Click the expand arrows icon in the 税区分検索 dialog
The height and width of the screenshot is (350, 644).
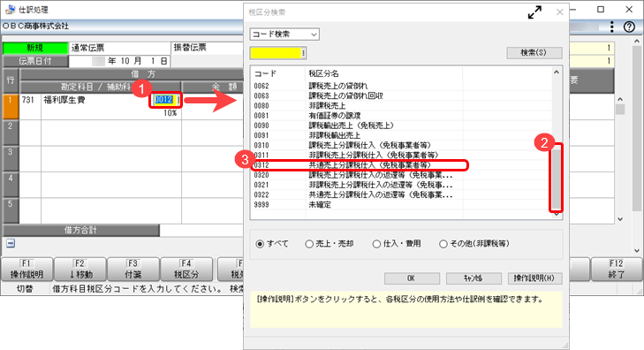[534, 12]
